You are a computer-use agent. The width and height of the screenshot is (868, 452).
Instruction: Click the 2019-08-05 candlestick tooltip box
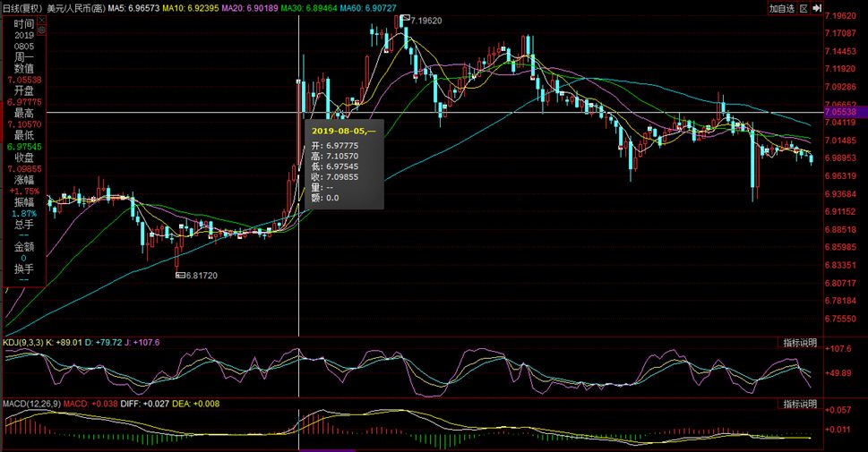pos(344,164)
